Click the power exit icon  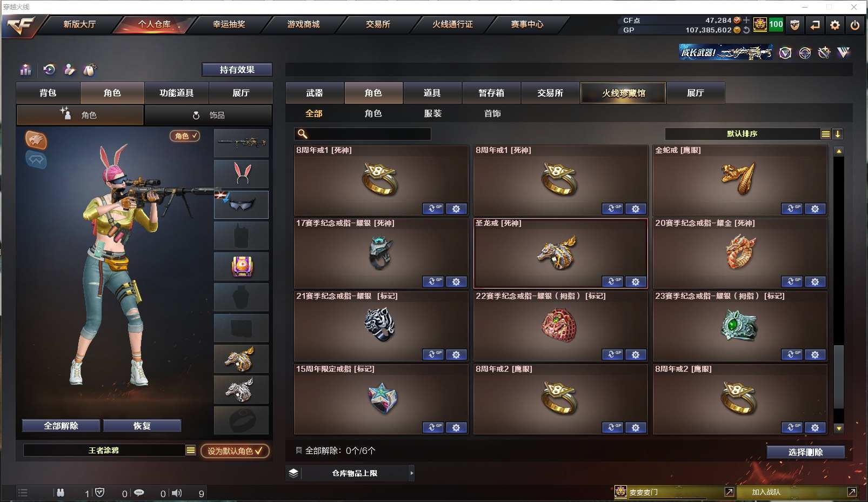point(854,25)
